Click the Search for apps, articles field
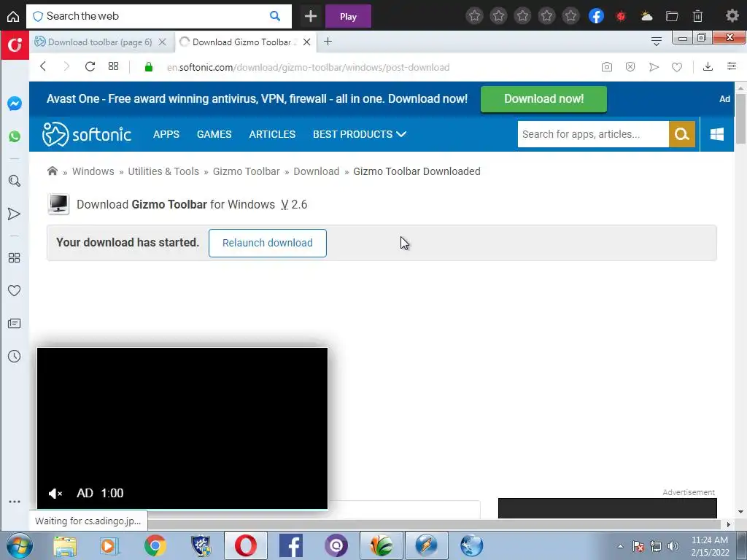Image resolution: width=747 pixels, height=560 pixels. coord(593,134)
